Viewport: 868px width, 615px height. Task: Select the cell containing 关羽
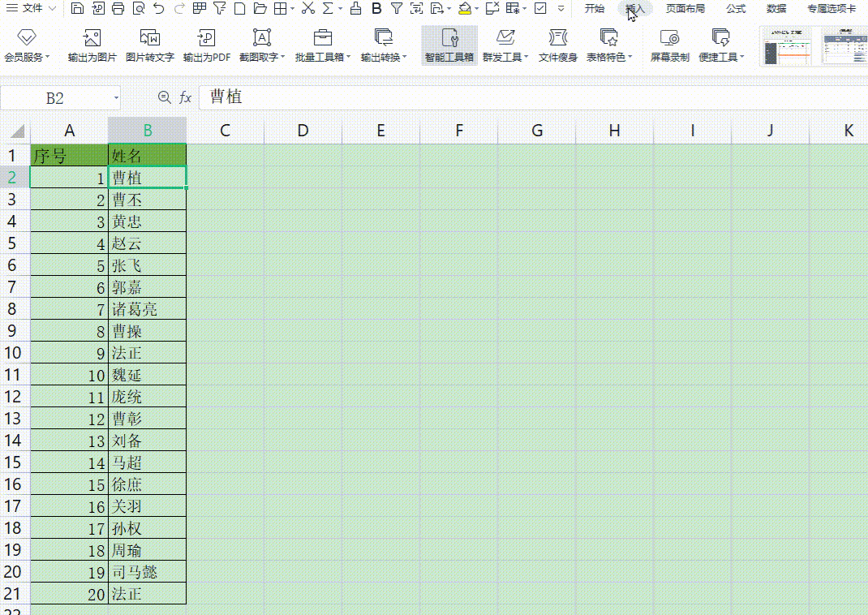click(148, 506)
